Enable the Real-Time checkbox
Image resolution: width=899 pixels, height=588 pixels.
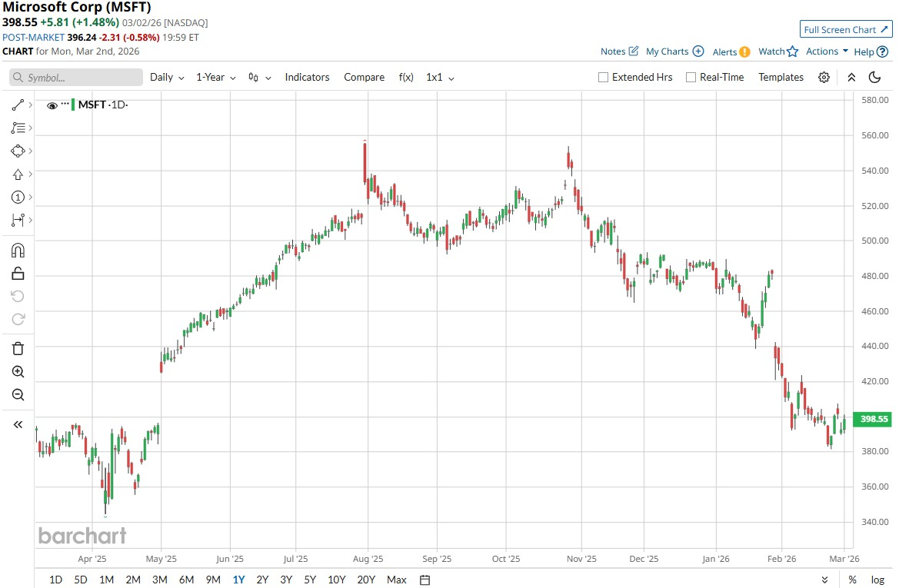[x=691, y=78]
